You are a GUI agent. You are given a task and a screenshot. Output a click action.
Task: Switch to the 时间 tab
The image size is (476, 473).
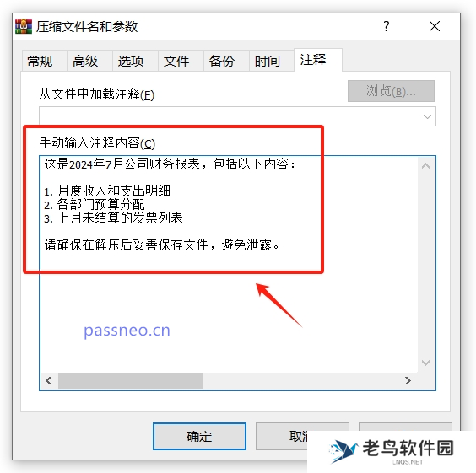(268, 61)
